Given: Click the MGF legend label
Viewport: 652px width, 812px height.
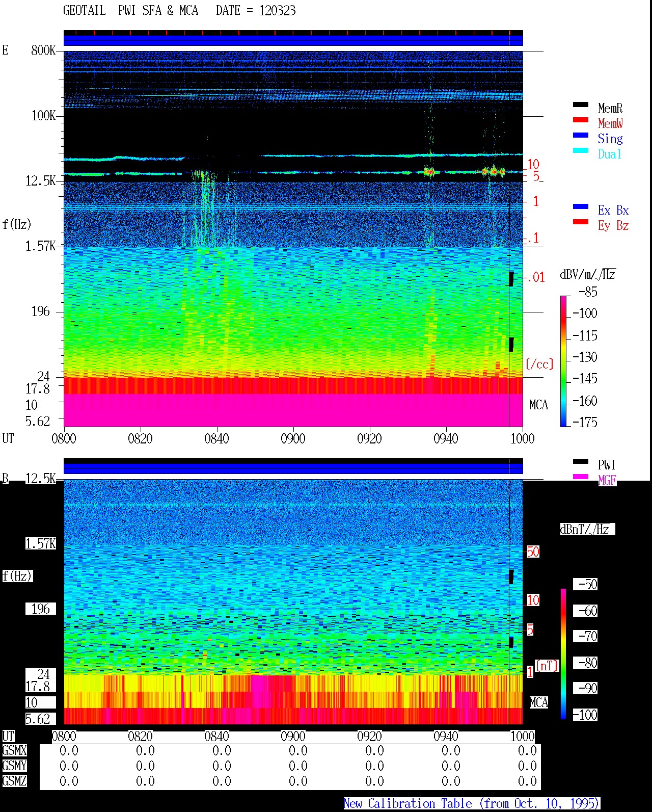Looking at the screenshot, I should (607, 480).
